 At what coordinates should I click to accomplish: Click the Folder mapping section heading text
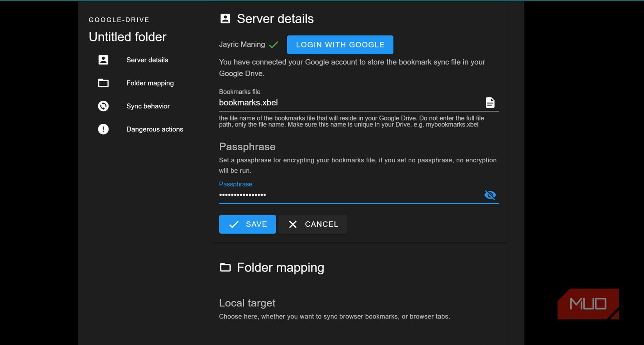tap(281, 267)
